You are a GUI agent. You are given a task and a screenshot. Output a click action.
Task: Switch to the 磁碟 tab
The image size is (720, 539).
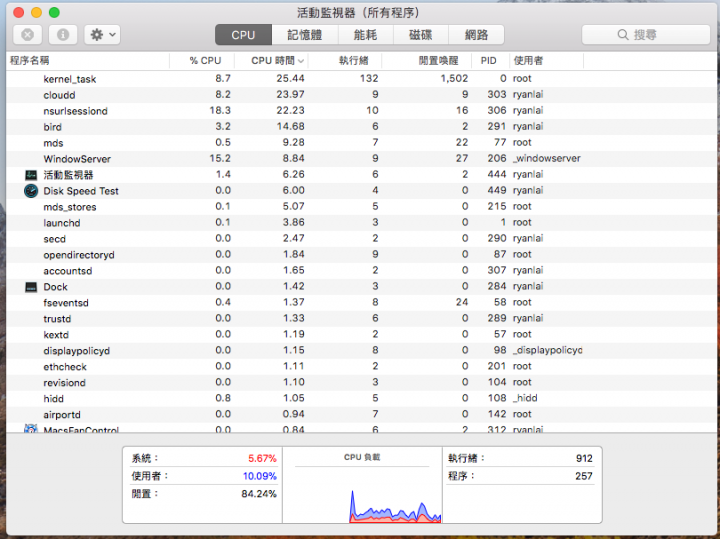[421, 34]
